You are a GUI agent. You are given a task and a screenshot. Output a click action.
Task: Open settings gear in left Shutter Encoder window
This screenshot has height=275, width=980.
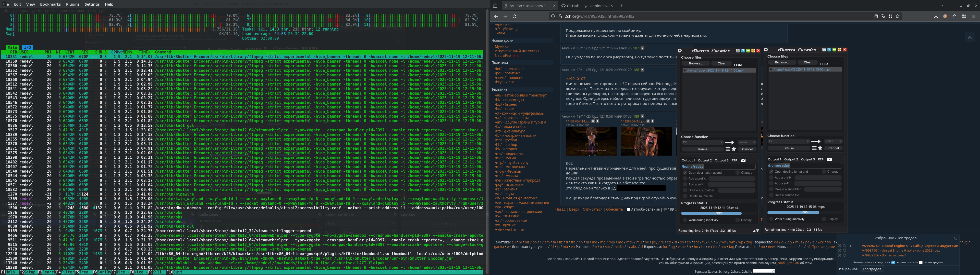coord(679,50)
